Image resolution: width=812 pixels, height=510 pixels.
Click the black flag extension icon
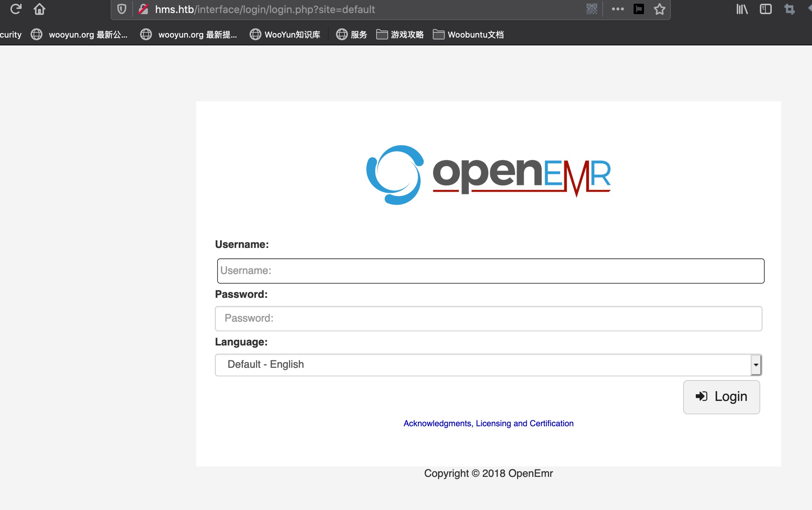639,9
